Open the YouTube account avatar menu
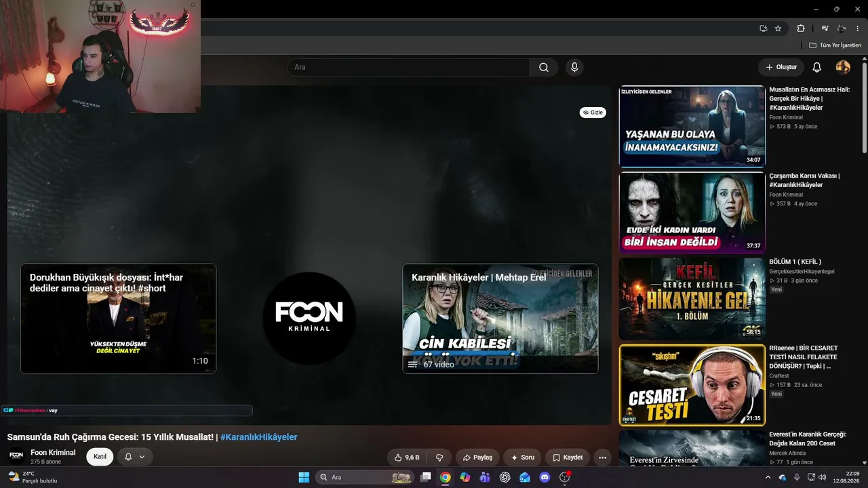Screen dimensions: 868x488 click(843, 67)
